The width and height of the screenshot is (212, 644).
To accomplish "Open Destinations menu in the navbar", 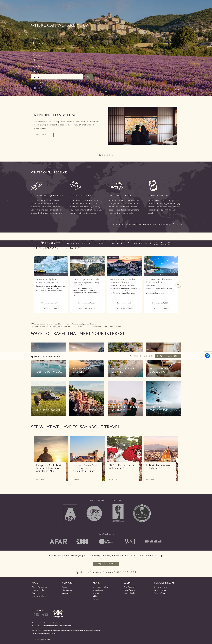I will [73, 243].
